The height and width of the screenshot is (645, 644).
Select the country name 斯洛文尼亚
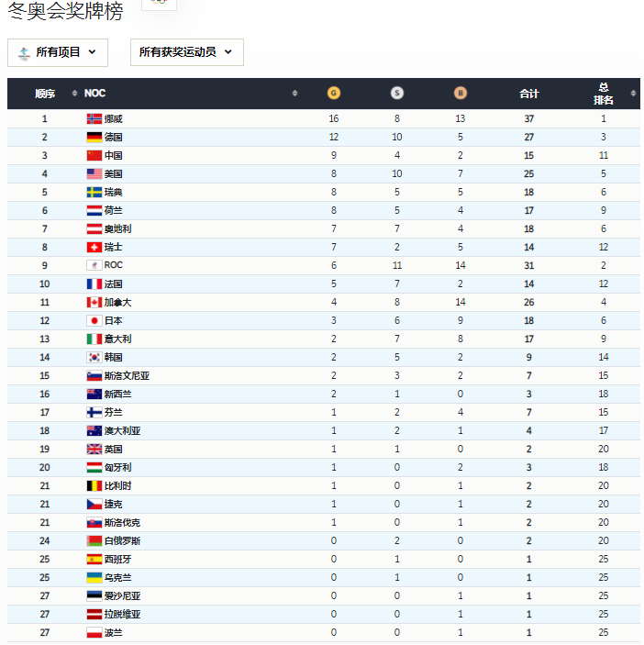click(x=127, y=375)
